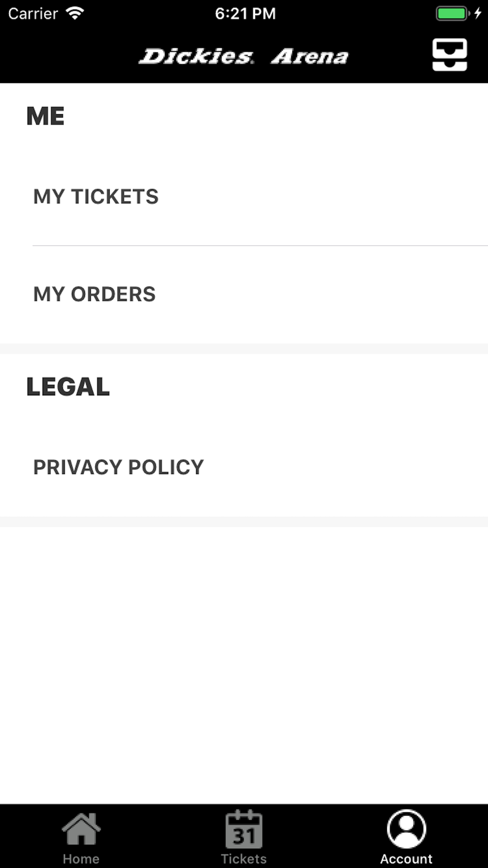Tap the LEGAL section heading

[x=68, y=387]
